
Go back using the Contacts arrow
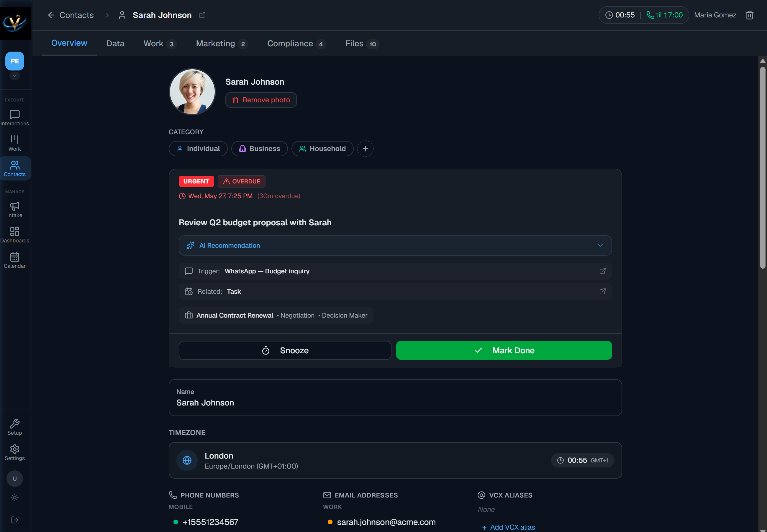pos(51,15)
